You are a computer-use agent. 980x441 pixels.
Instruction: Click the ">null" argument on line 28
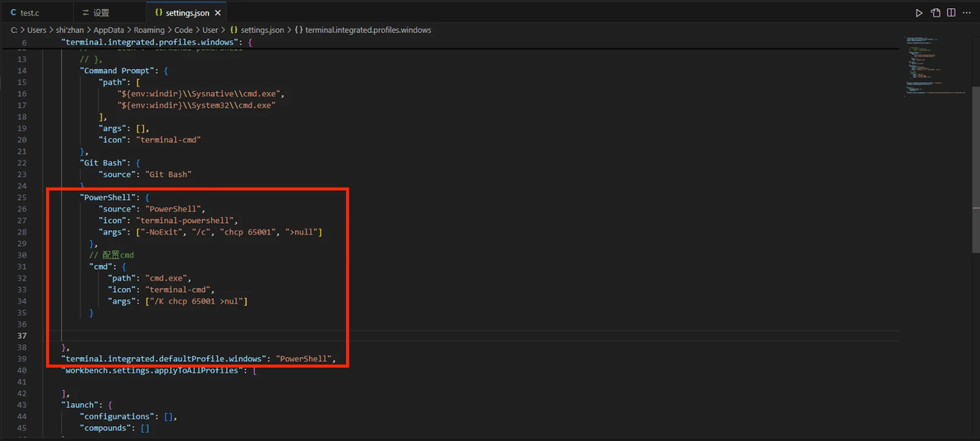pos(301,232)
